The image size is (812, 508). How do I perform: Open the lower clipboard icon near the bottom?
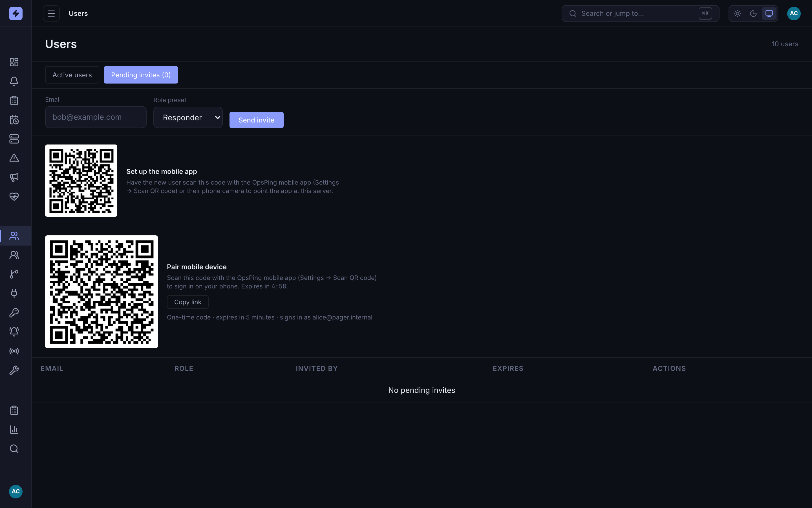pyautogui.click(x=14, y=410)
